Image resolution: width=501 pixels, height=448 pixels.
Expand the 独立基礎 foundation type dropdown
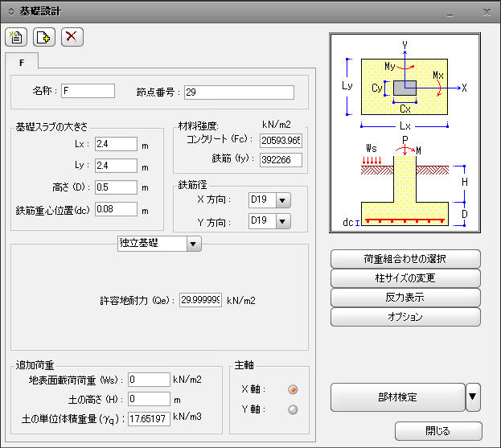point(193,243)
